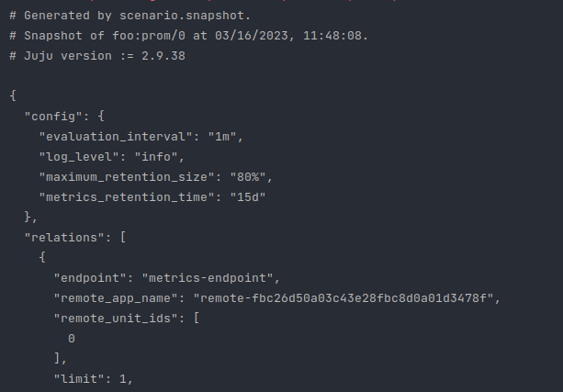Click the "1m" value
Viewport: 563px width, 392px height.
(222, 137)
